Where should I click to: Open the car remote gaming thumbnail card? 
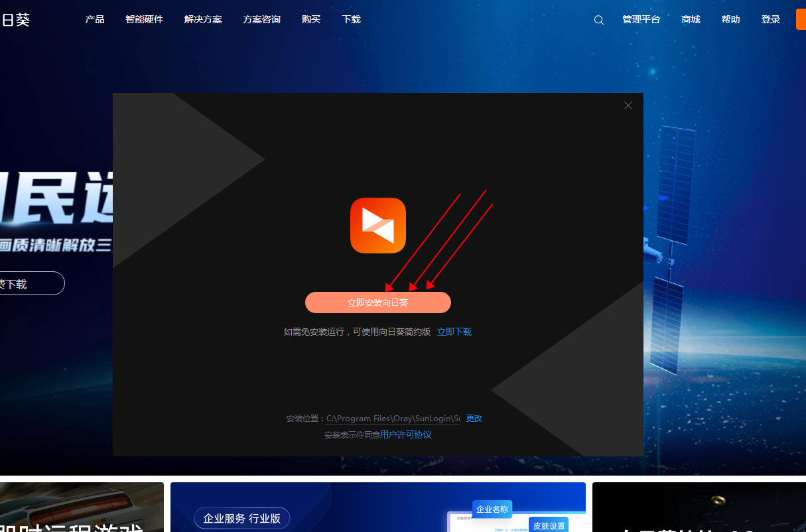tap(82, 507)
